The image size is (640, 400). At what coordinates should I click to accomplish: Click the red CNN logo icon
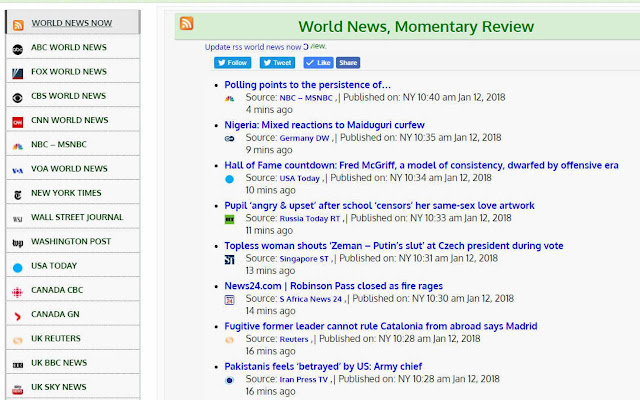[18, 122]
